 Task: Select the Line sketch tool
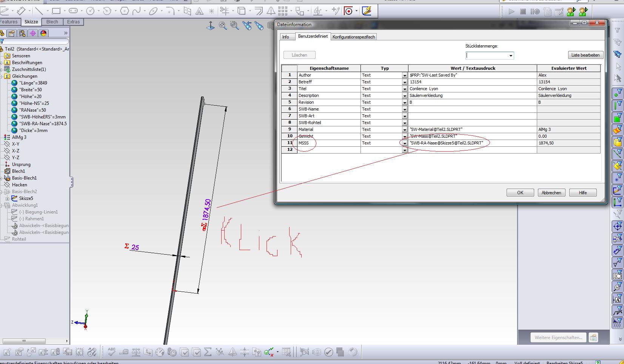39,11
